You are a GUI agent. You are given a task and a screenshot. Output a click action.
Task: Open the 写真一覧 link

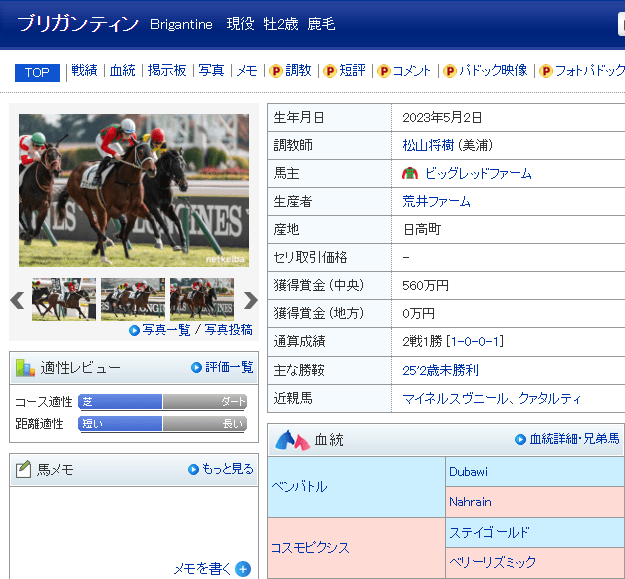(x=166, y=330)
